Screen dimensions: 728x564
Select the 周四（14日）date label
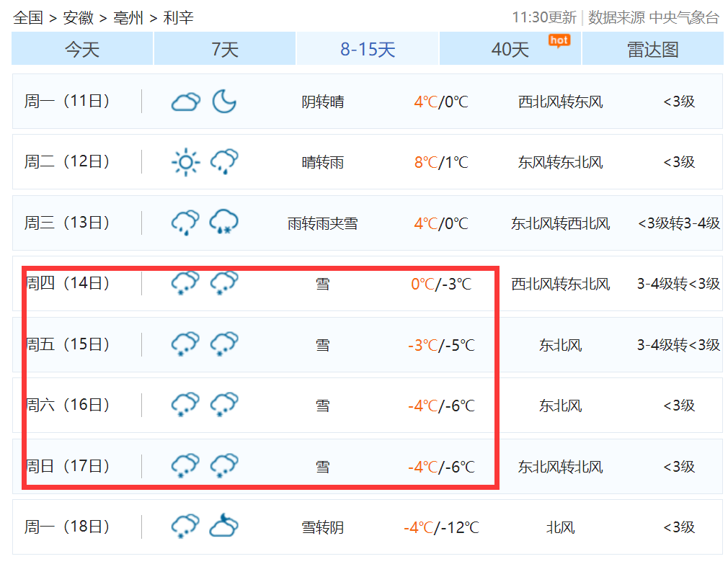coord(67,283)
